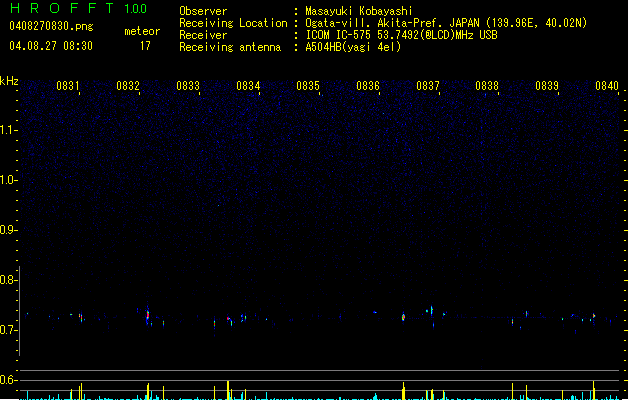Screen dimensions: 629x400
Task: Click the 'Receiving Location' field label
Action: pyautogui.click(x=233, y=23)
